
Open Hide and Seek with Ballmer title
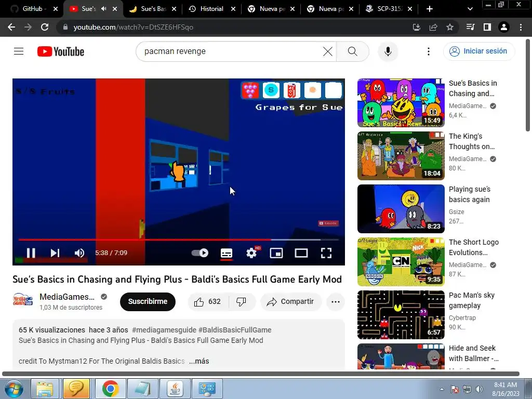pos(474,353)
